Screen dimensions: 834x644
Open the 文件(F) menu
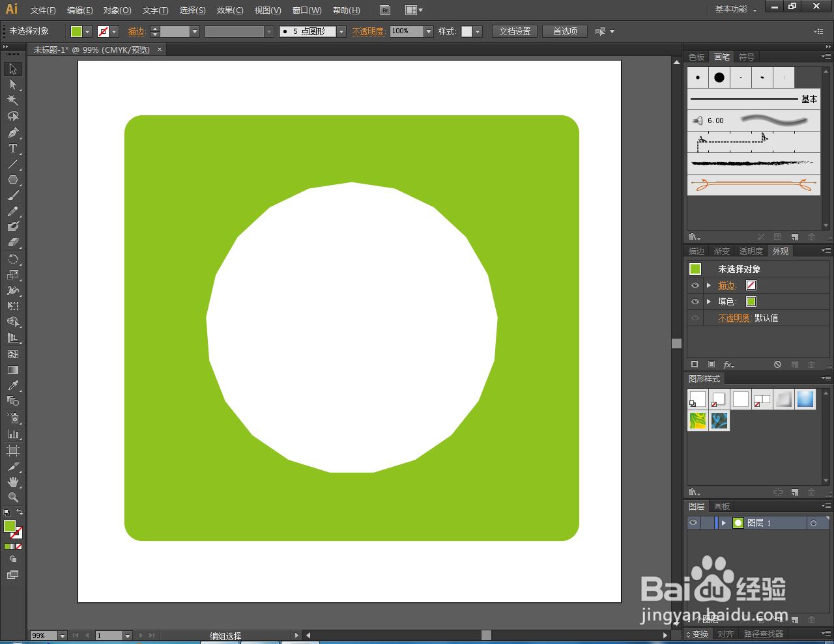point(43,10)
